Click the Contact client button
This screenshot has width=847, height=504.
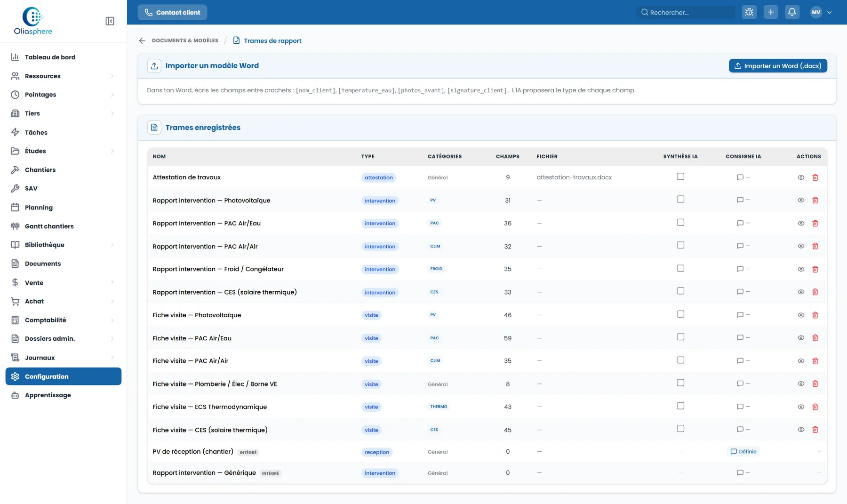(172, 12)
